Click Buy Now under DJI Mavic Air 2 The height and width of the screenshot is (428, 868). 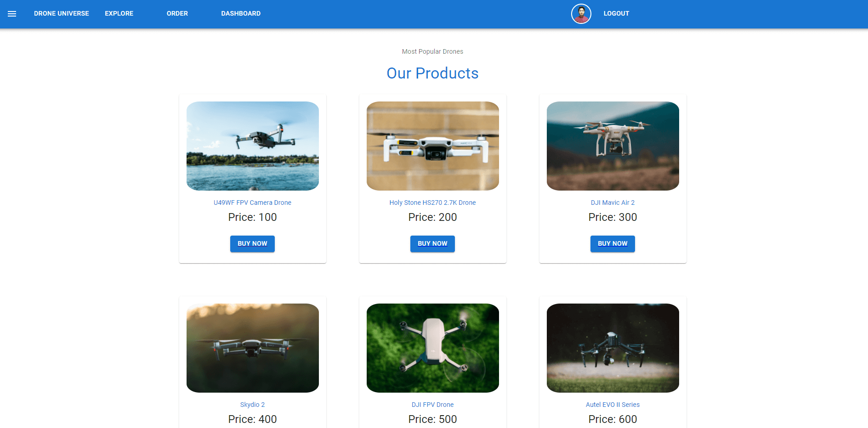613,244
